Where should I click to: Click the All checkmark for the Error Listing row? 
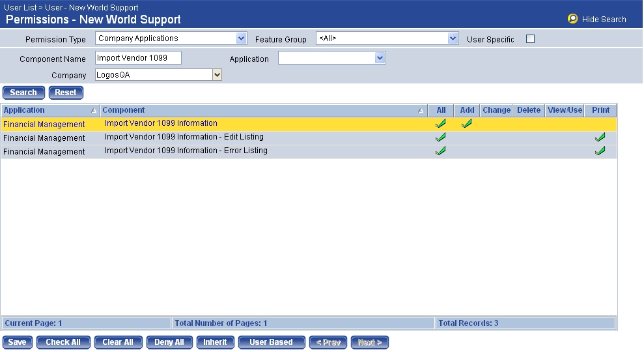441,151
